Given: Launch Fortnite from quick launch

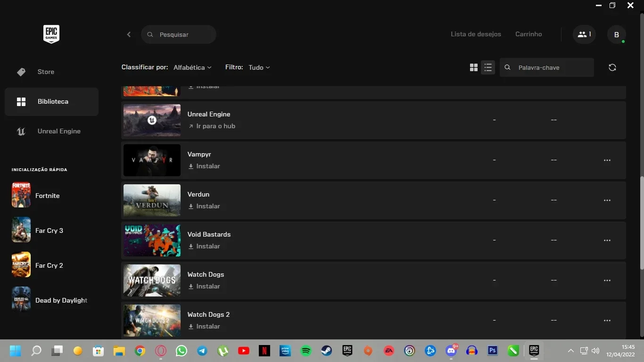Looking at the screenshot, I should pos(36,196).
